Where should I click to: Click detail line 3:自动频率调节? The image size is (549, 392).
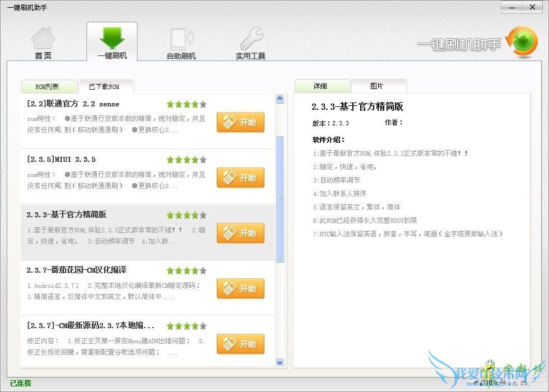click(336, 180)
